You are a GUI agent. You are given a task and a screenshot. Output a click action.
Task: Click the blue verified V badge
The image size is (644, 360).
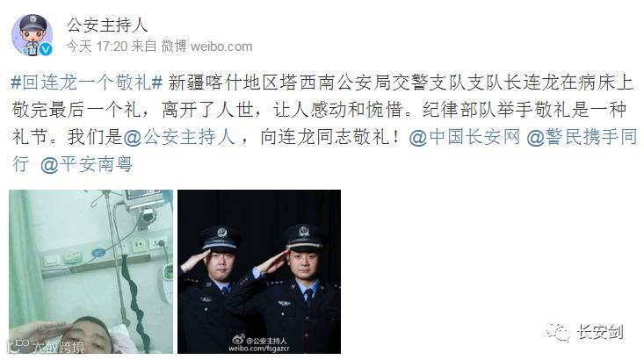pos(46,50)
